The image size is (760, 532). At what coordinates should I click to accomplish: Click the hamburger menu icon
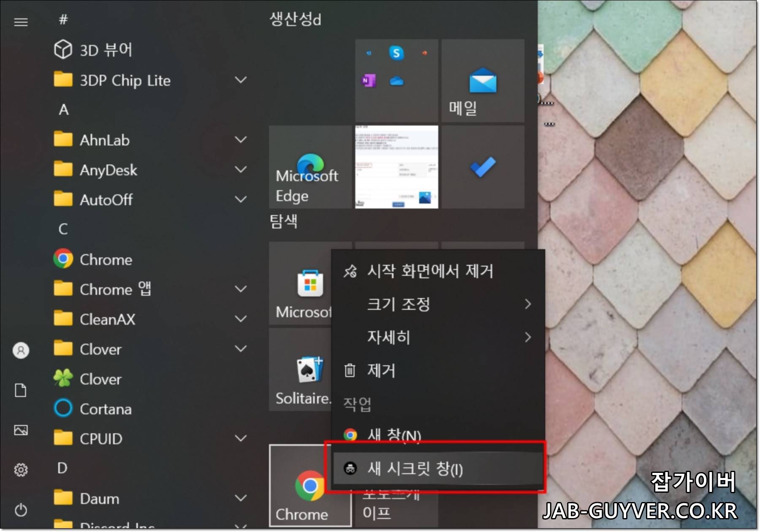coord(21,22)
